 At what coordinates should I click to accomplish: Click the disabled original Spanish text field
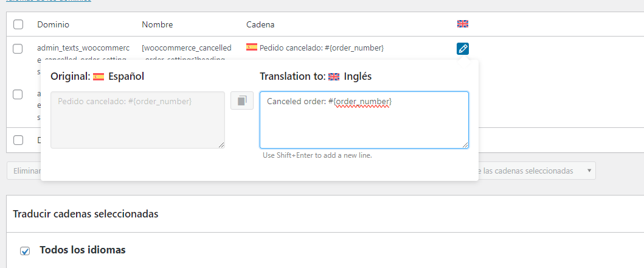[x=137, y=120]
